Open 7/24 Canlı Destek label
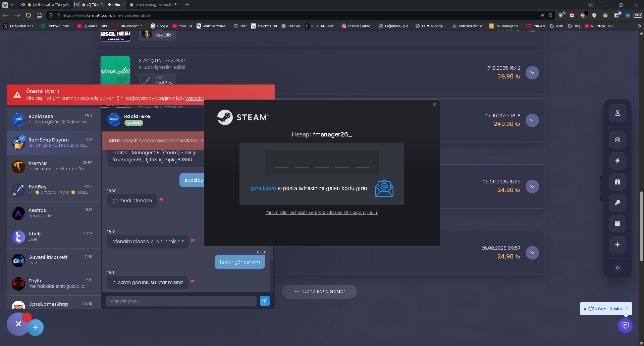644x346 pixels. [605, 309]
